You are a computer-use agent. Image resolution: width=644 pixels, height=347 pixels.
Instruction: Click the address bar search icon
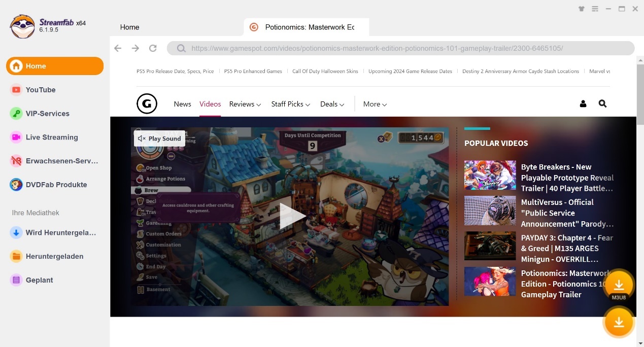(181, 49)
